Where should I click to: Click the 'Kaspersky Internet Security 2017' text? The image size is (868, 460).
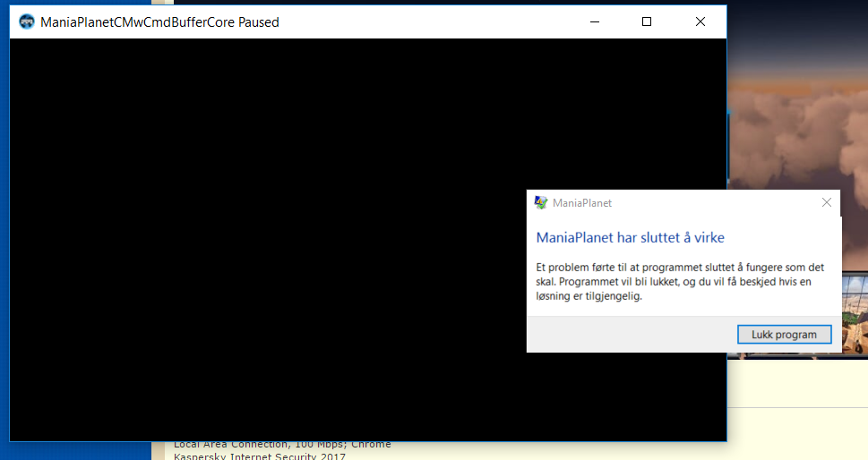pyautogui.click(x=259, y=456)
